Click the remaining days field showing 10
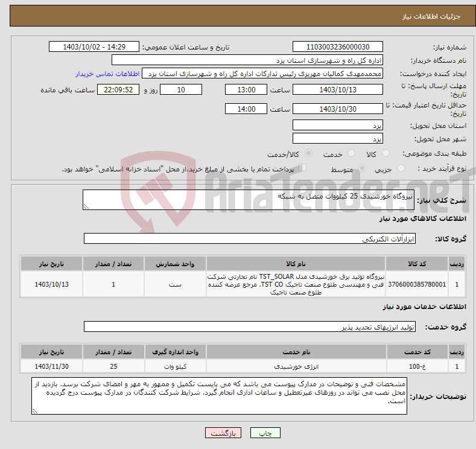This screenshot has width=476, height=449. coord(181,89)
